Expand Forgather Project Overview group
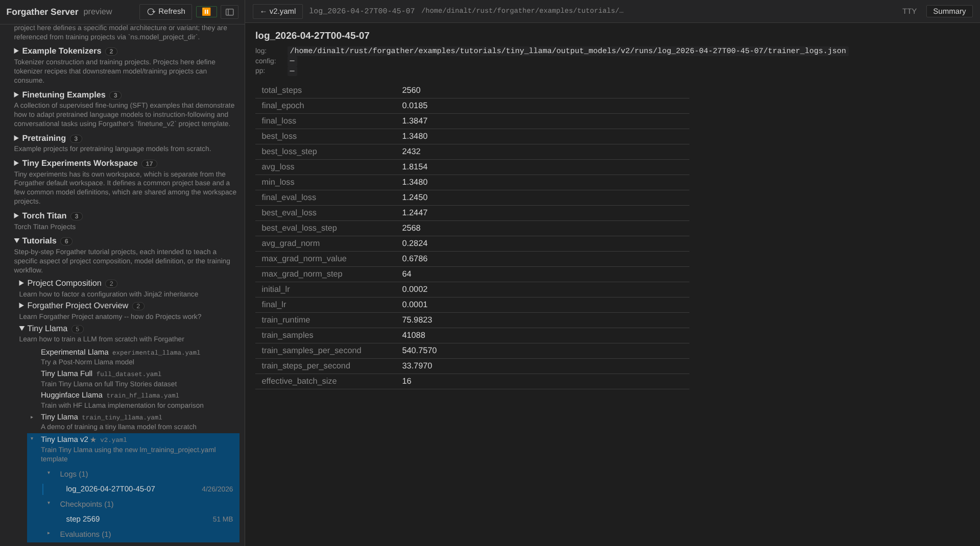Viewport: 980px width, 546px height. pos(21,306)
